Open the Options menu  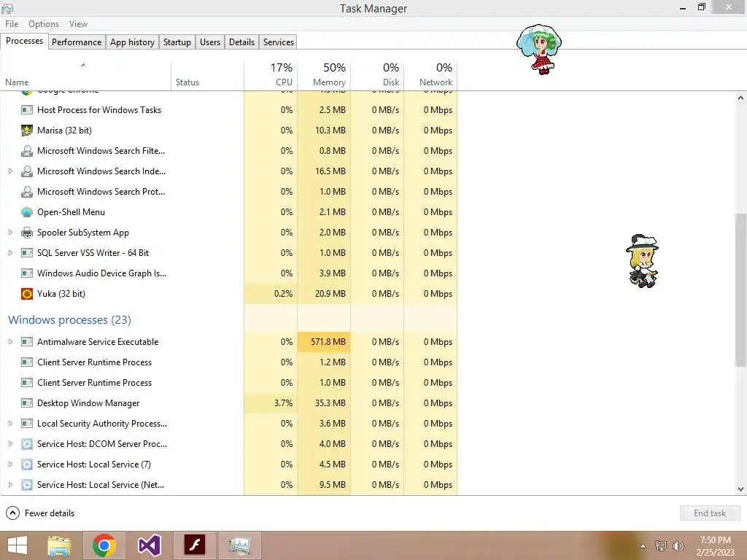(x=44, y=24)
